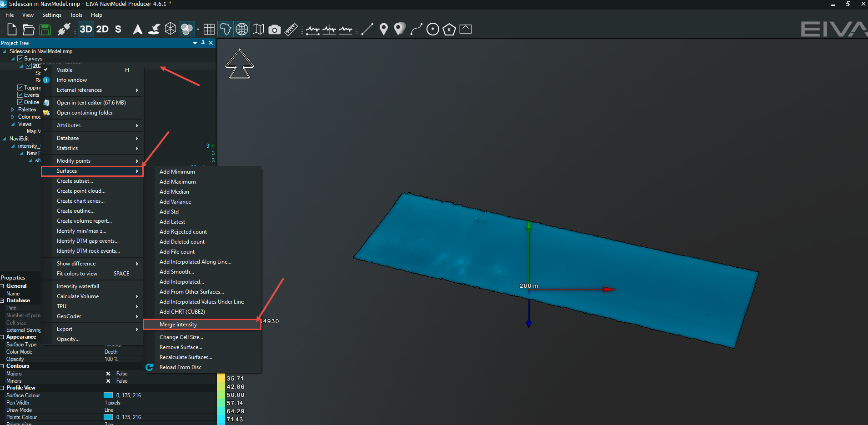Click the refresh icon beside Reload From Disc
The image size is (868, 425).
[149, 367]
